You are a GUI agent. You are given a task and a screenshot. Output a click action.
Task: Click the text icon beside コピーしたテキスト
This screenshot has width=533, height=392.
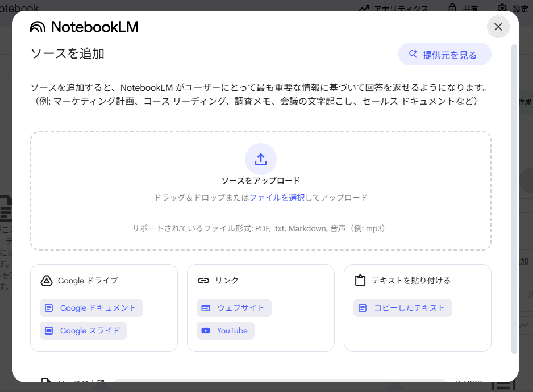[x=363, y=308]
